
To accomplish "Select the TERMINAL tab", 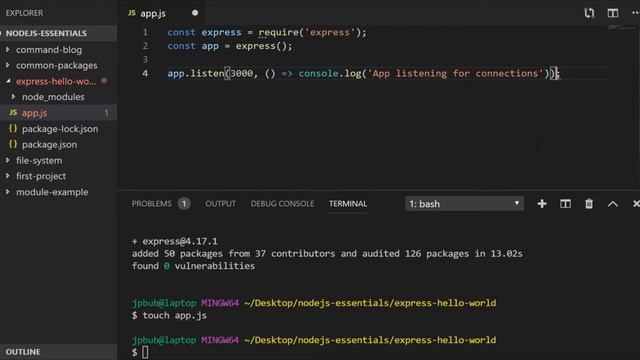I will click(348, 204).
